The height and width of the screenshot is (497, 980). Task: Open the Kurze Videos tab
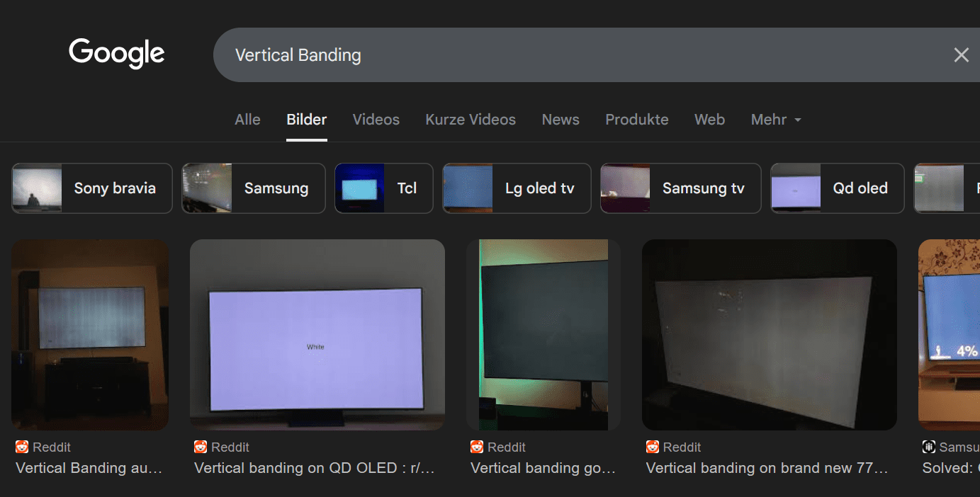471,120
